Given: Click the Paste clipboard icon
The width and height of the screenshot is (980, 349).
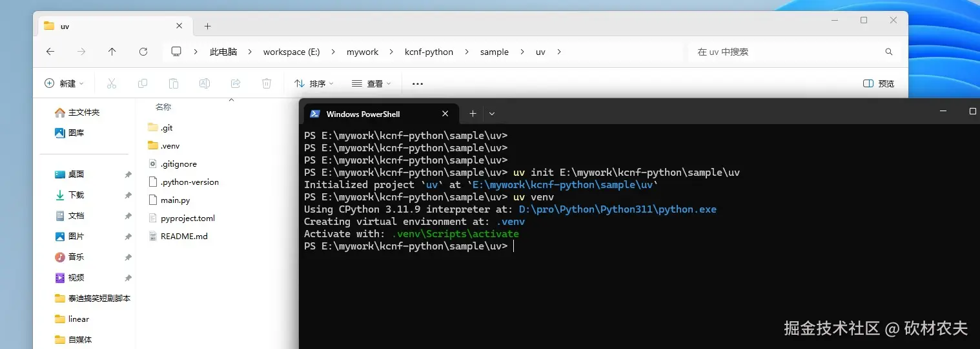Looking at the screenshot, I should coord(174,83).
